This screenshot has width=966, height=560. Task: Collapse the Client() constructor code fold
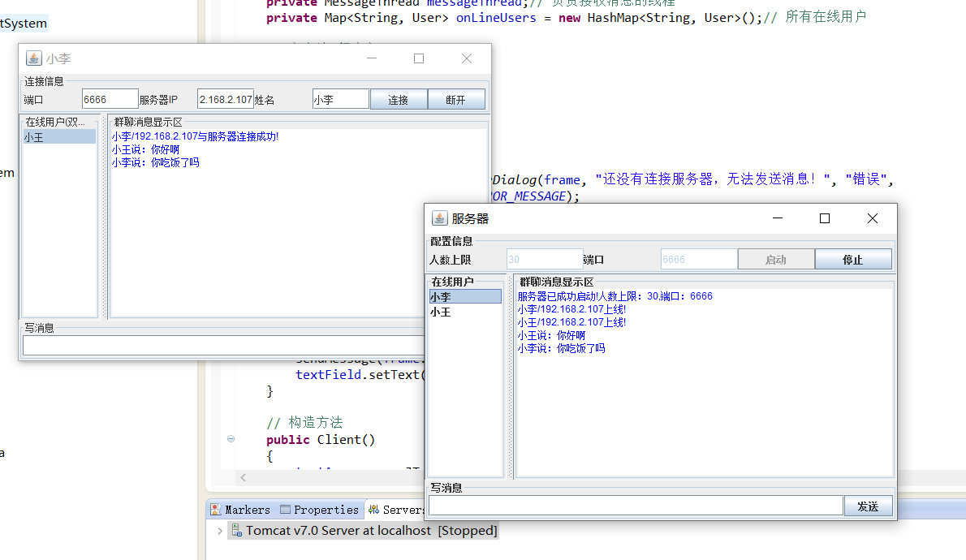[x=231, y=439]
